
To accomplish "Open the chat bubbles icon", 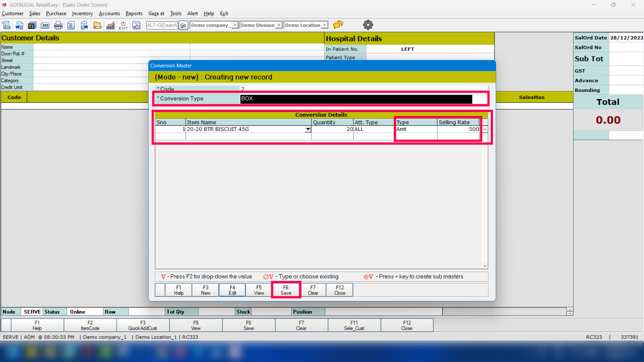I will [x=338, y=25].
